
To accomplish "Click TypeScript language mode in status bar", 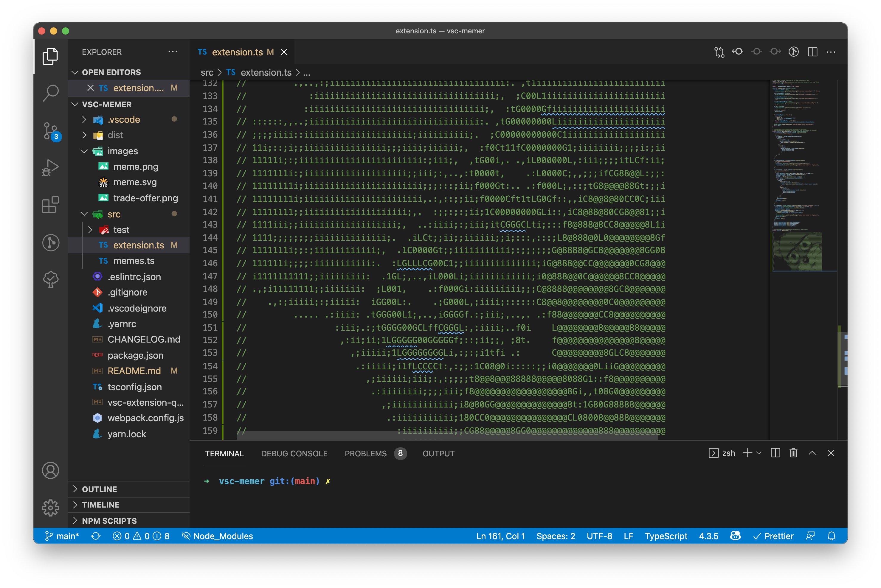I will (x=666, y=536).
